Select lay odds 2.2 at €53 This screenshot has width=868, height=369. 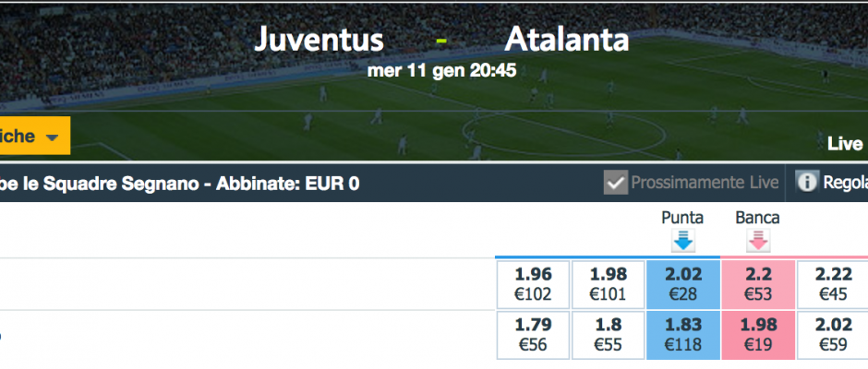tap(758, 284)
